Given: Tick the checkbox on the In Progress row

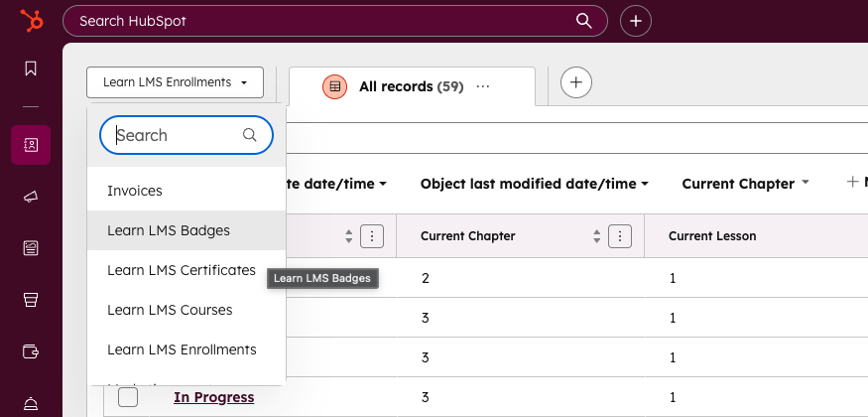Looking at the screenshot, I should click(x=128, y=397).
